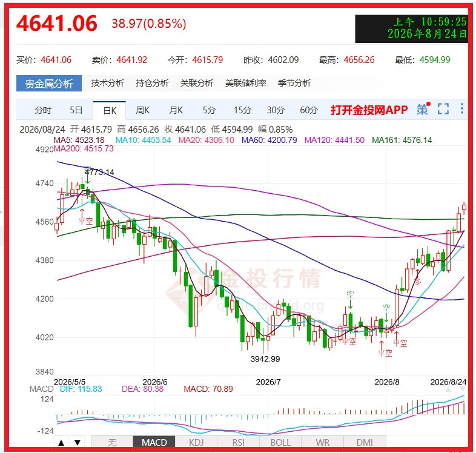
Task: Click the up arrow below MACD panel
Action: (61, 442)
